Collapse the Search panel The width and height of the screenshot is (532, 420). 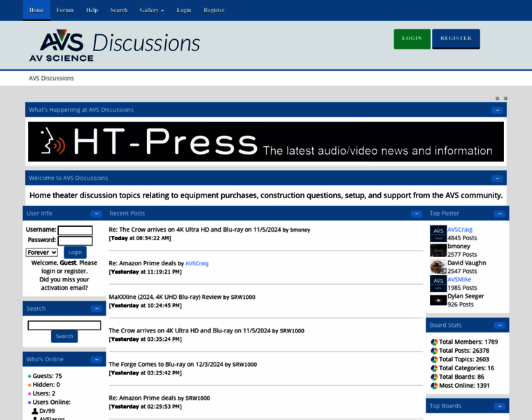coord(97,309)
